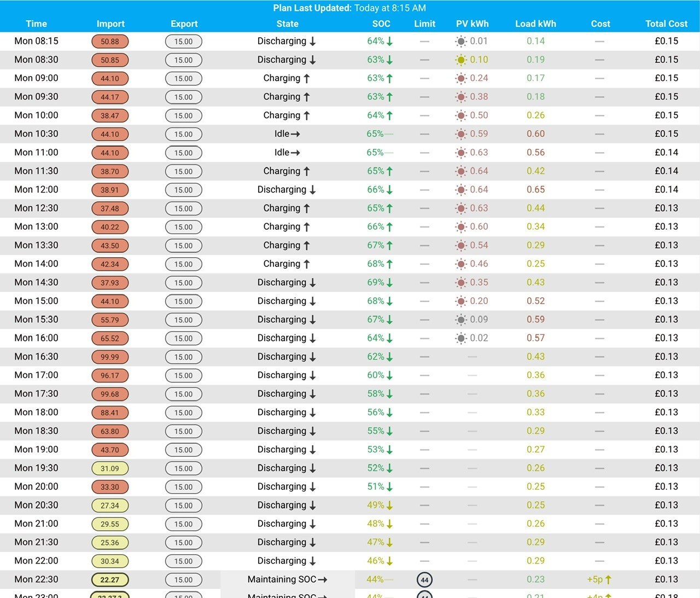Viewport: 700px width, 598px height.
Task: Select the Discharging down arrow at Mon 17:00
Action: click(x=313, y=375)
